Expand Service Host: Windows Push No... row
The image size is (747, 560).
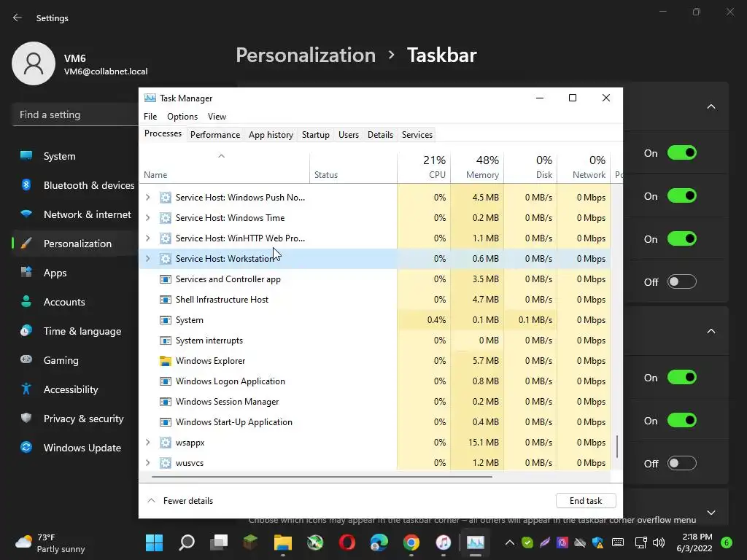[147, 197]
